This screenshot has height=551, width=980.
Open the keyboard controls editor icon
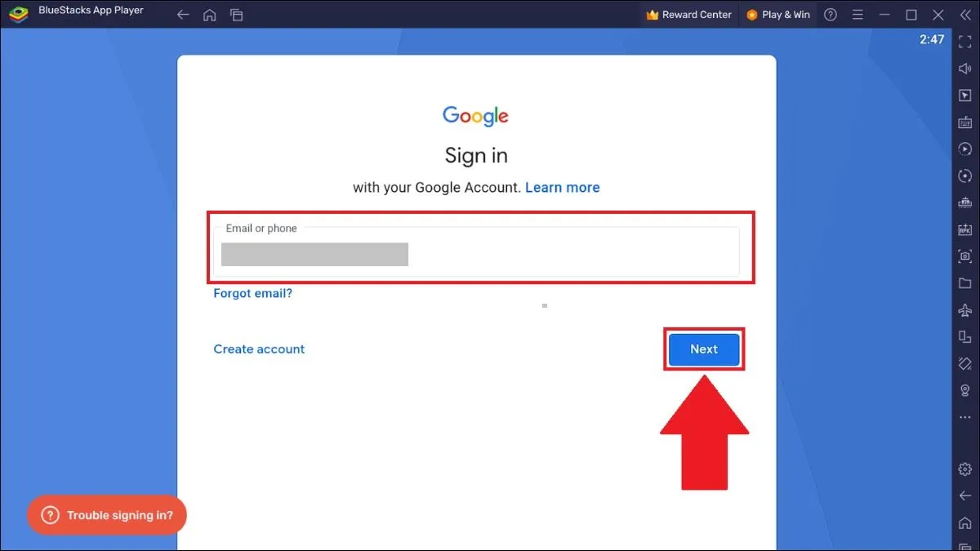coord(964,122)
